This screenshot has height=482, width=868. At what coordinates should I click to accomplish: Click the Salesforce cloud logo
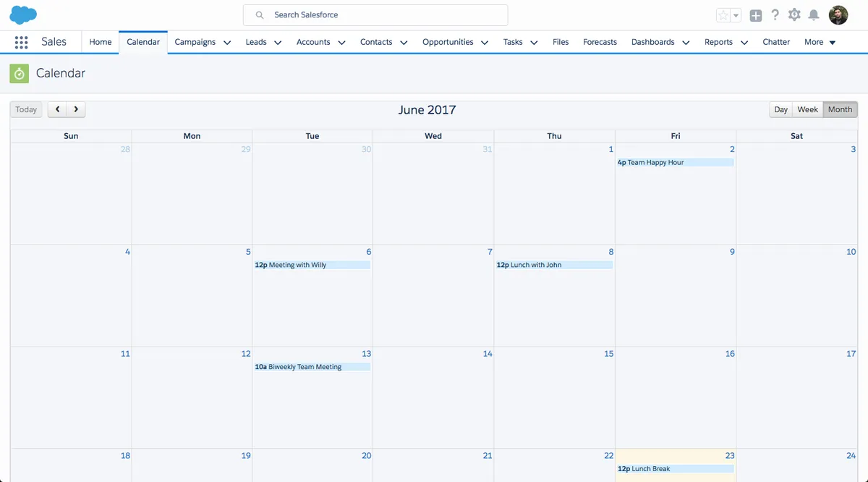(23, 14)
